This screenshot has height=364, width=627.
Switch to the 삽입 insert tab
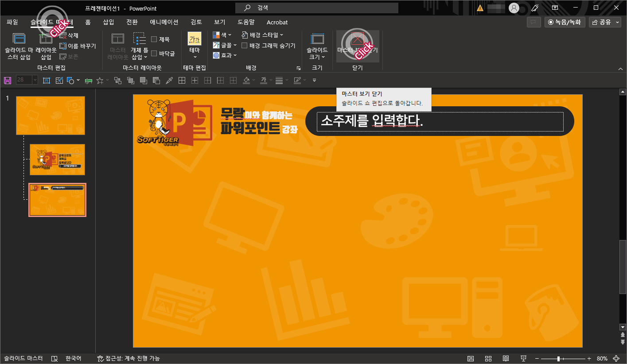[x=109, y=22]
